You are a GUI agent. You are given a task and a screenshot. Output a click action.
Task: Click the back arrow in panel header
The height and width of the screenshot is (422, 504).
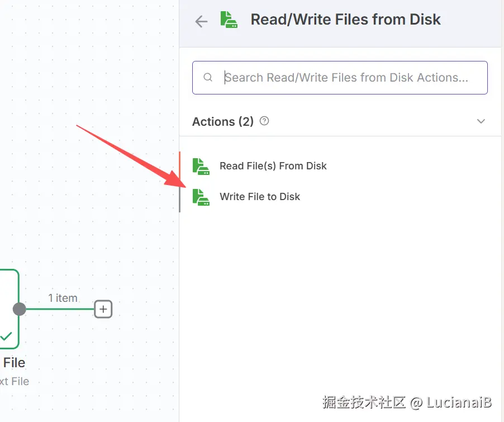201,21
